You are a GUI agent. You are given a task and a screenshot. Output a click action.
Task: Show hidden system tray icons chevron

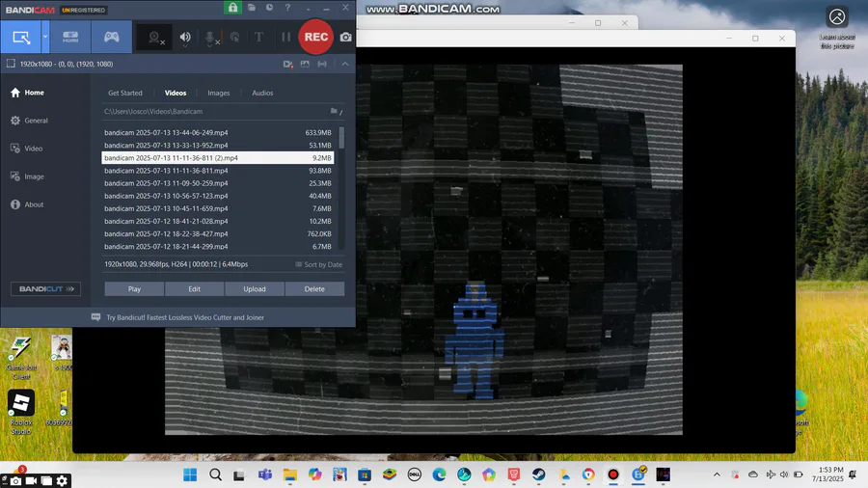pos(717,474)
